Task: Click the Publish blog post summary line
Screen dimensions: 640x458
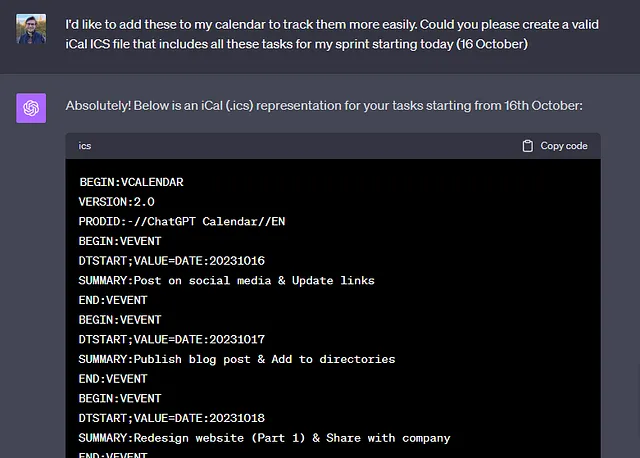Action: [x=237, y=359]
